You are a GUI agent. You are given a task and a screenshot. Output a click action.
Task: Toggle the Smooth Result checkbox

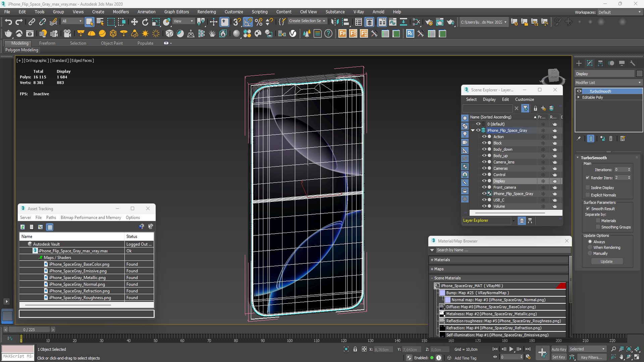[x=588, y=208]
